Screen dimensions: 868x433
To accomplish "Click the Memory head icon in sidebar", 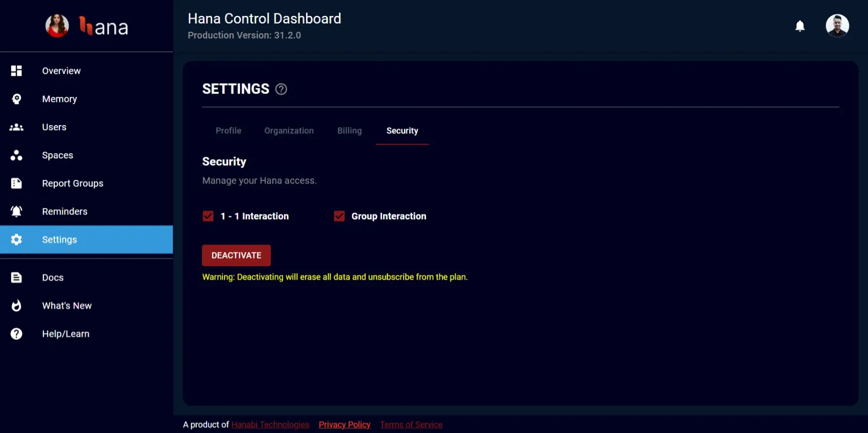I will click(x=16, y=99).
